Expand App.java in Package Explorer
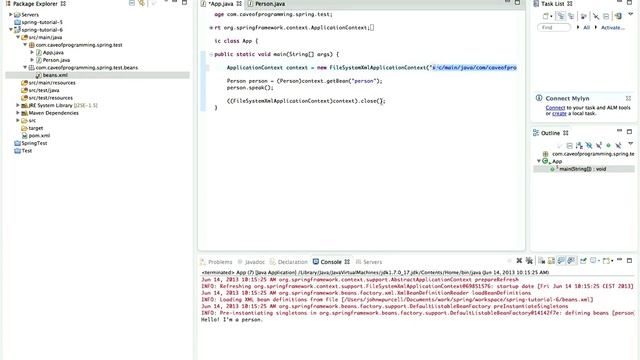This screenshot has width=640, height=360. [x=32, y=52]
